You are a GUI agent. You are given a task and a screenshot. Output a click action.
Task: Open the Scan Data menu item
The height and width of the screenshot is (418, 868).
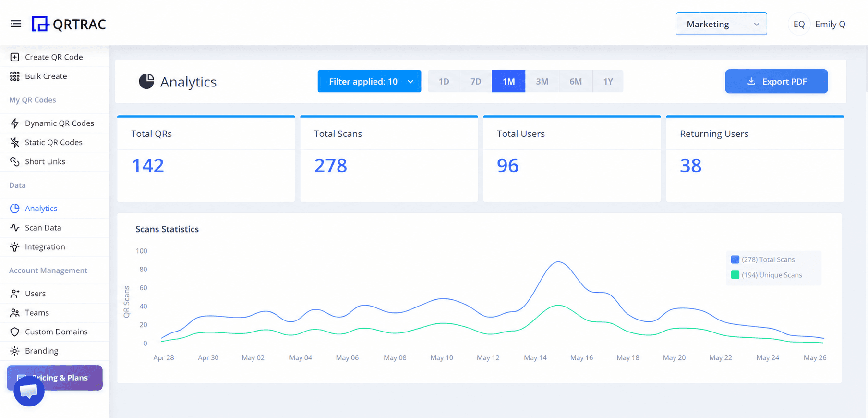(x=55, y=228)
